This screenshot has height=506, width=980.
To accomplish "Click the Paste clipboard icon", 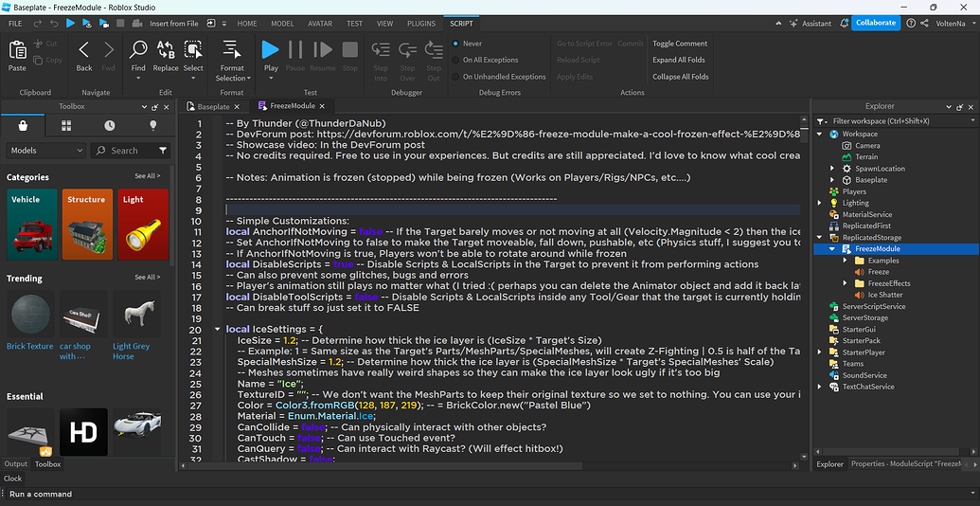I will coord(17,50).
